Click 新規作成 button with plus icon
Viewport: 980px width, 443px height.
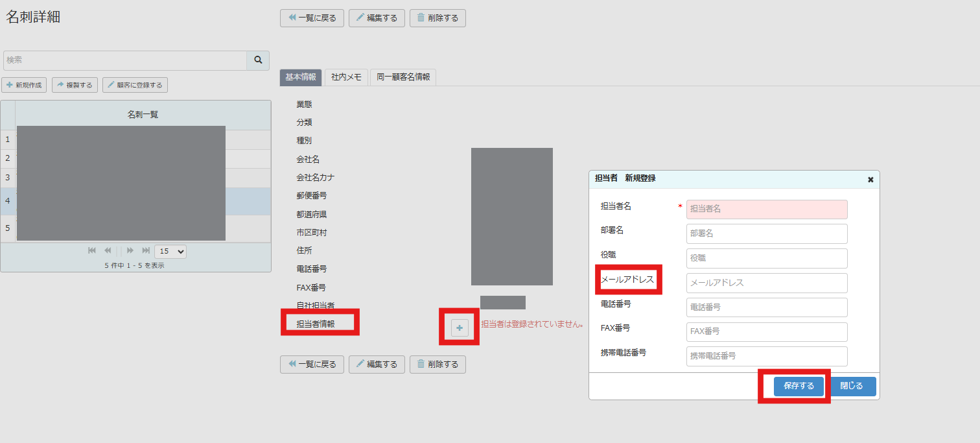[24, 85]
